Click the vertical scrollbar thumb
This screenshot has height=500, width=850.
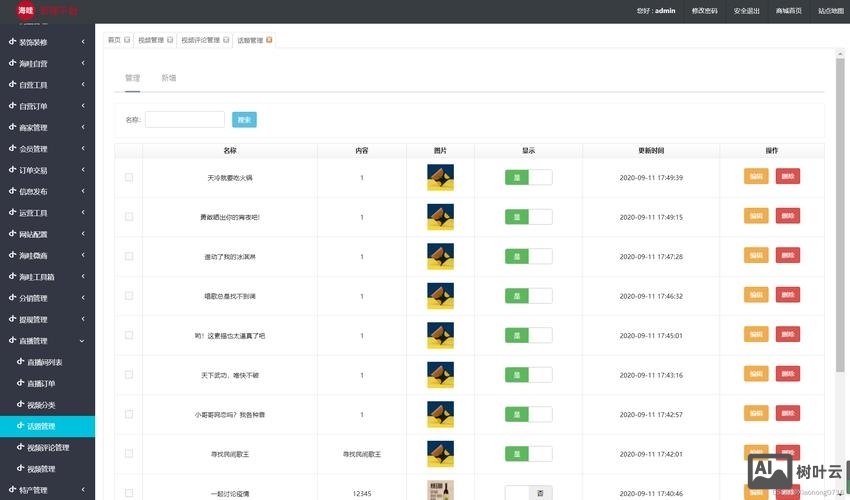840,215
